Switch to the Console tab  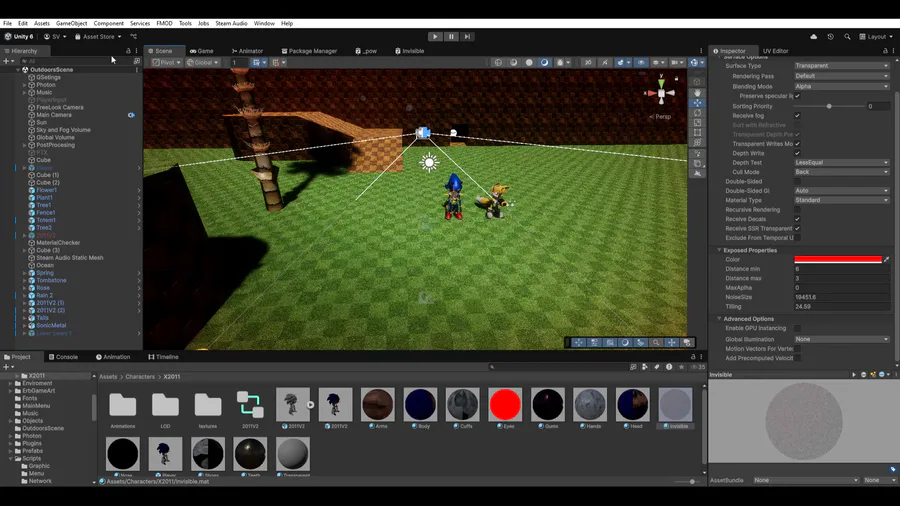(x=63, y=357)
